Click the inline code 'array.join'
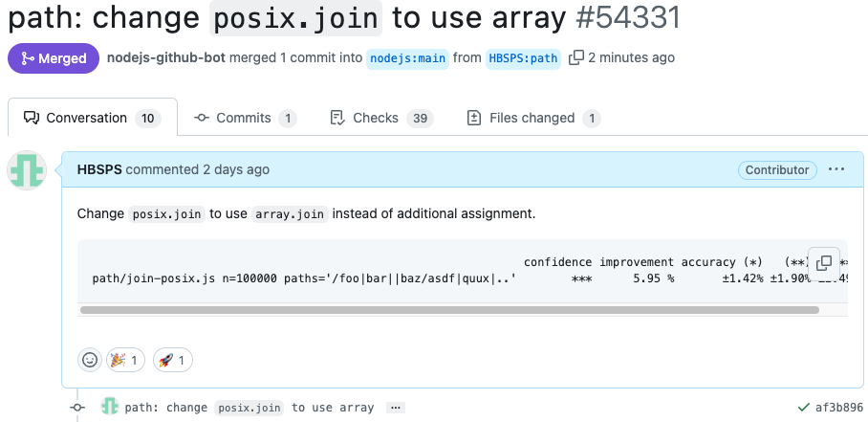868x422 pixels. [x=290, y=213]
